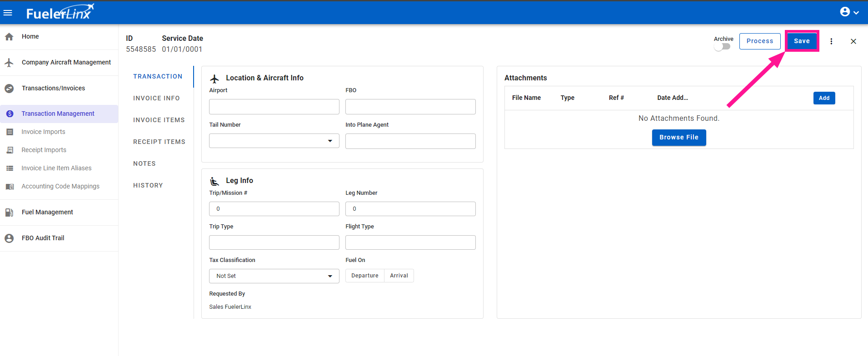Click the Process button
The height and width of the screenshot is (356, 868).
pyautogui.click(x=760, y=41)
